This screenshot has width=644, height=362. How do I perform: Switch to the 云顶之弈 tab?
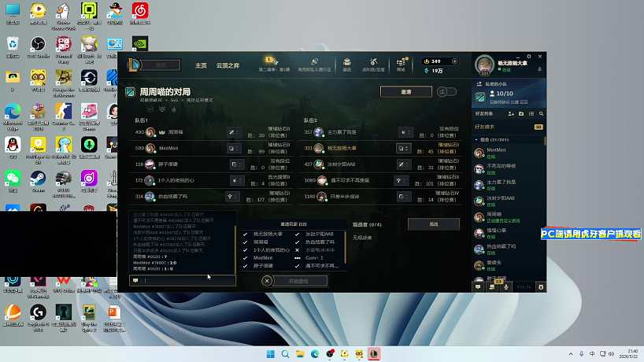[x=228, y=65]
